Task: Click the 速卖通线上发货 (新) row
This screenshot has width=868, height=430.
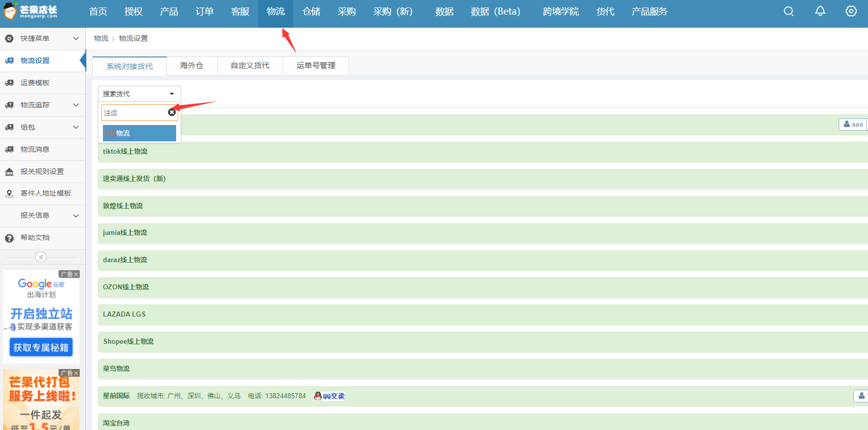Action: tap(483, 179)
